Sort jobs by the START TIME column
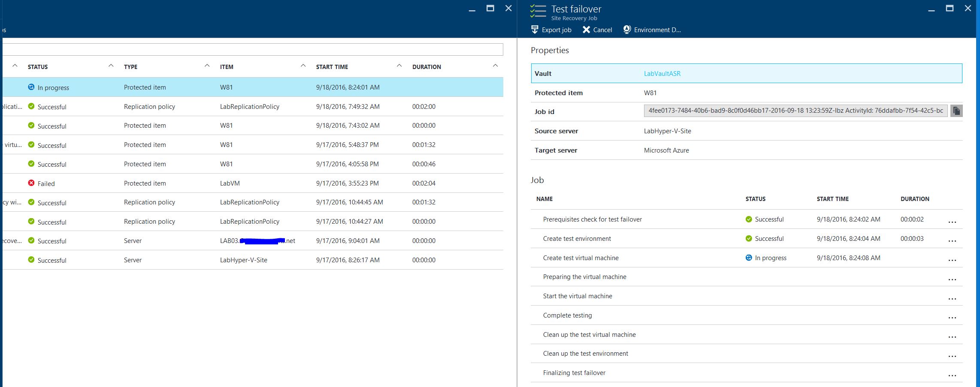Image resolution: width=980 pixels, height=387 pixels. [x=332, y=67]
